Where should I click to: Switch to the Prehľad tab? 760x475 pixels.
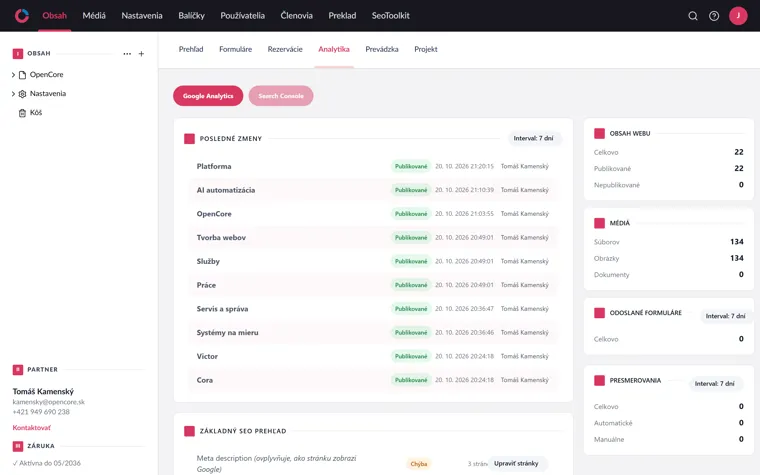(191, 49)
